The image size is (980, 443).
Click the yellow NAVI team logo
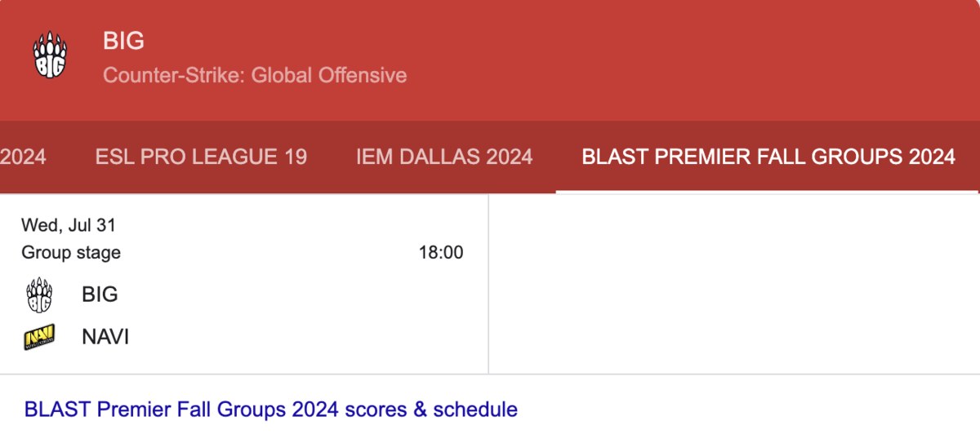[x=39, y=337]
